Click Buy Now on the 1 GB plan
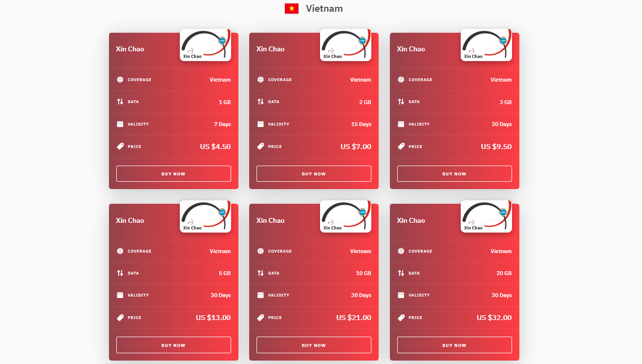Image resolution: width=642 pixels, height=364 pixels. point(173,174)
